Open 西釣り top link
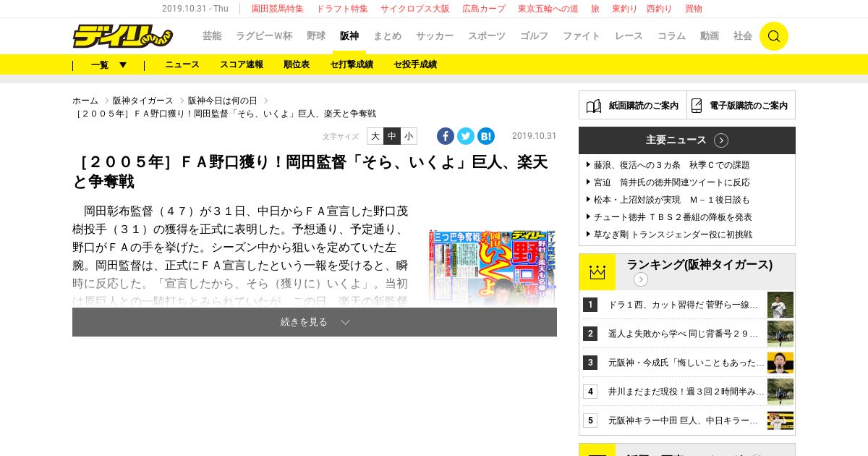This screenshot has height=456, width=868. pyautogui.click(x=659, y=9)
